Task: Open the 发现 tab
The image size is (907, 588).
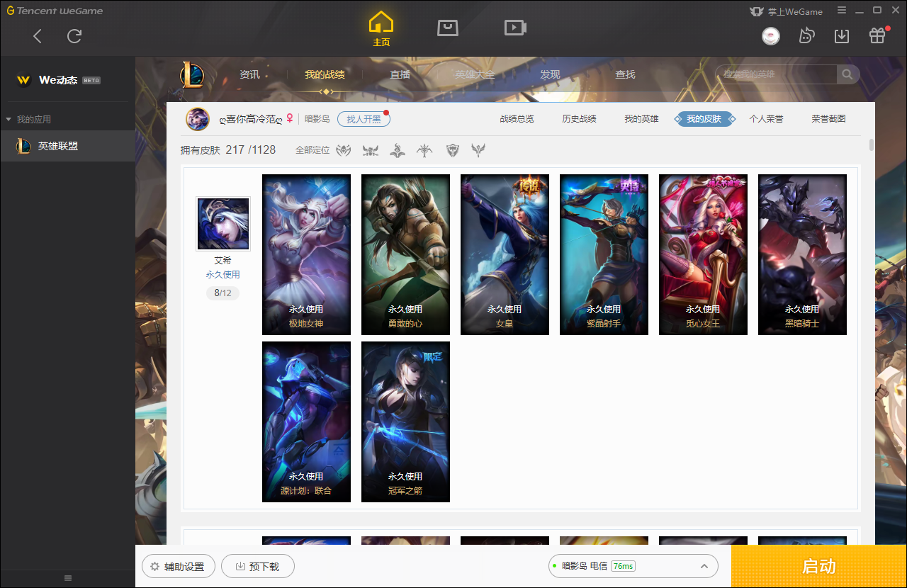Action: point(550,74)
